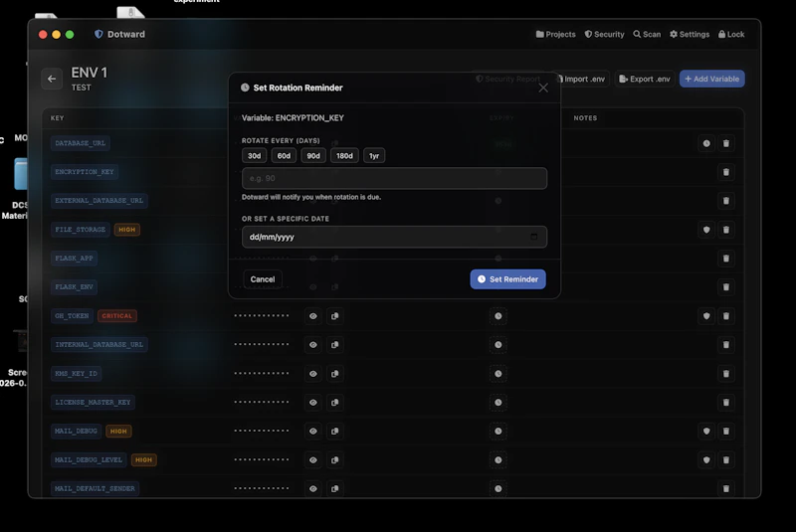Set expiry clock for LICENSE_MASTER_KEY

[x=498, y=402]
